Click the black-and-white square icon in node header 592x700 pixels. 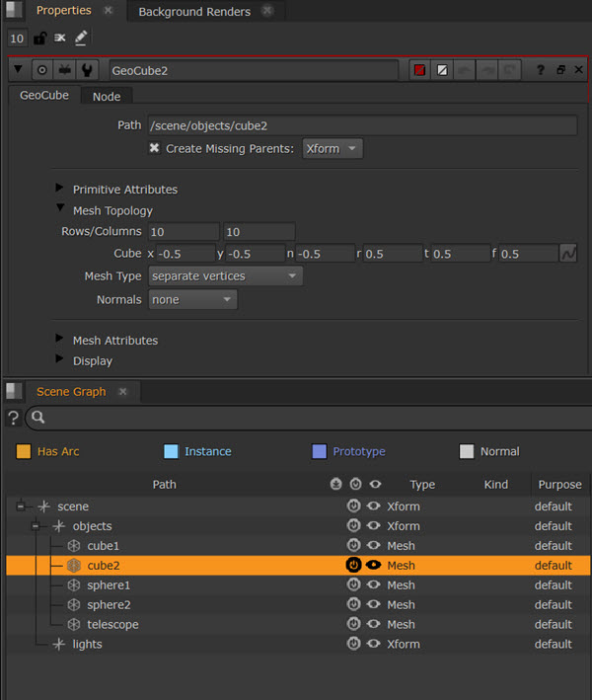tap(443, 70)
